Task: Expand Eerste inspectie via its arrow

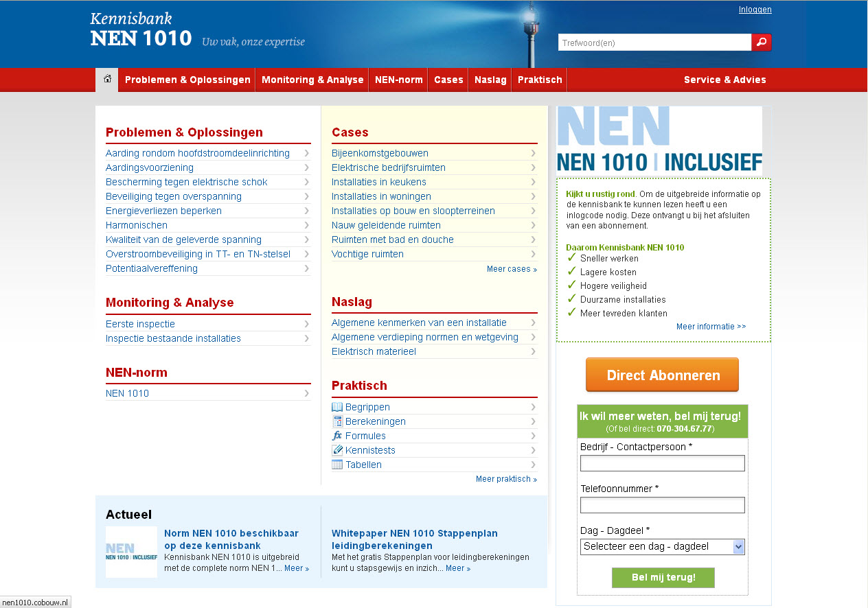Action: coord(306,324)
